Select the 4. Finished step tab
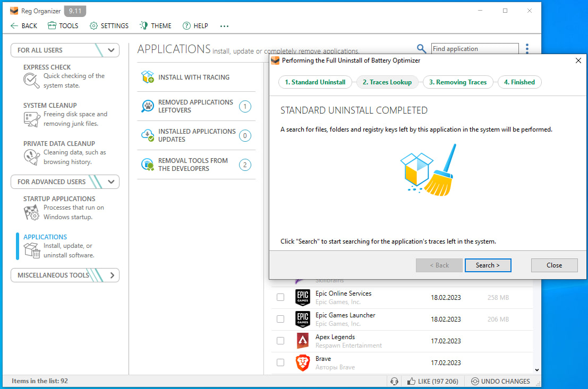 [x=519, y=82]
